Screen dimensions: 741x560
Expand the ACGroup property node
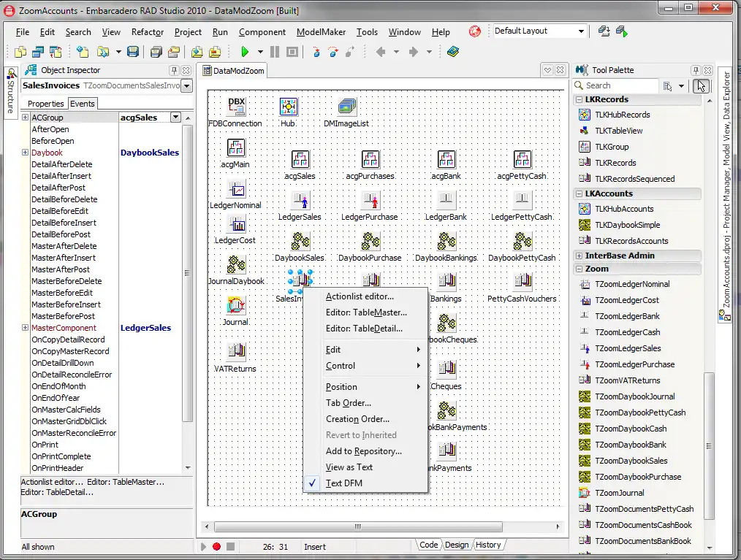pos(25,117)
